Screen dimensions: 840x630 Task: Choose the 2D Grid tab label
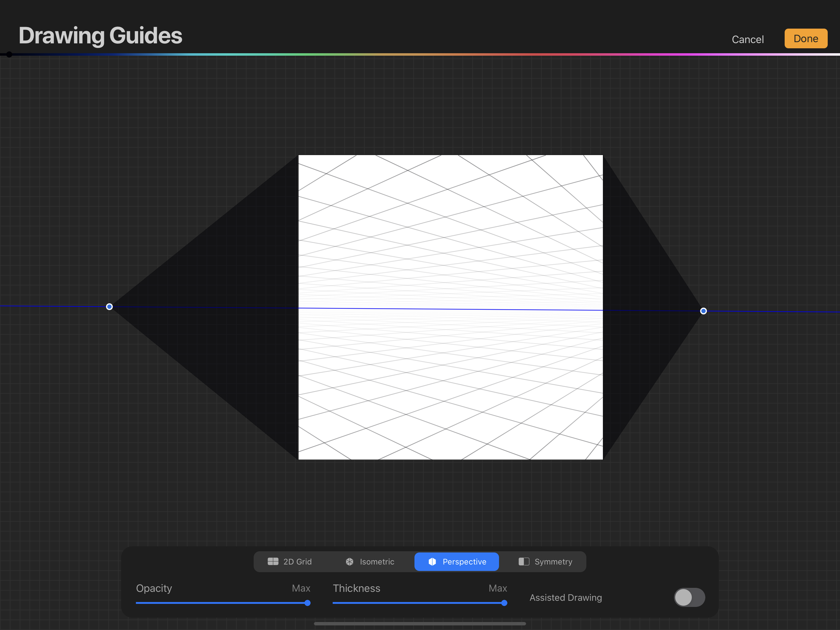click(x=297, y=562)
